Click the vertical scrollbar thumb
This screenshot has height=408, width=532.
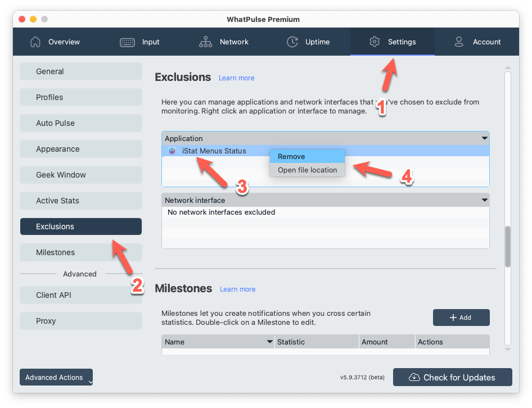tap(508, 247)
